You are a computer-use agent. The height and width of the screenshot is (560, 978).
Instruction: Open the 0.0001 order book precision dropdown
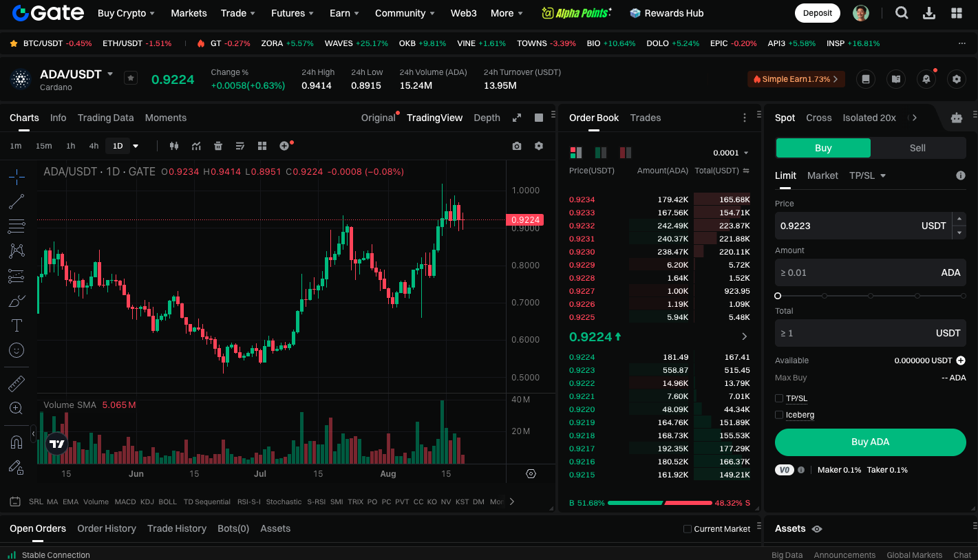(x=731, y=153)
